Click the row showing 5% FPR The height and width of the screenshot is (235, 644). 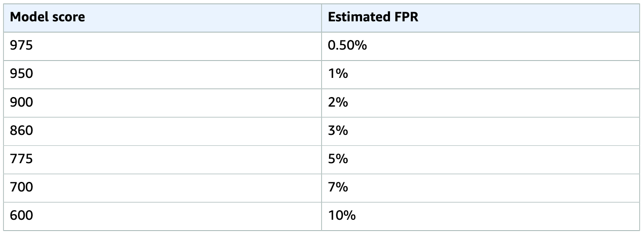pyautogui.click(x=322, y=159)
